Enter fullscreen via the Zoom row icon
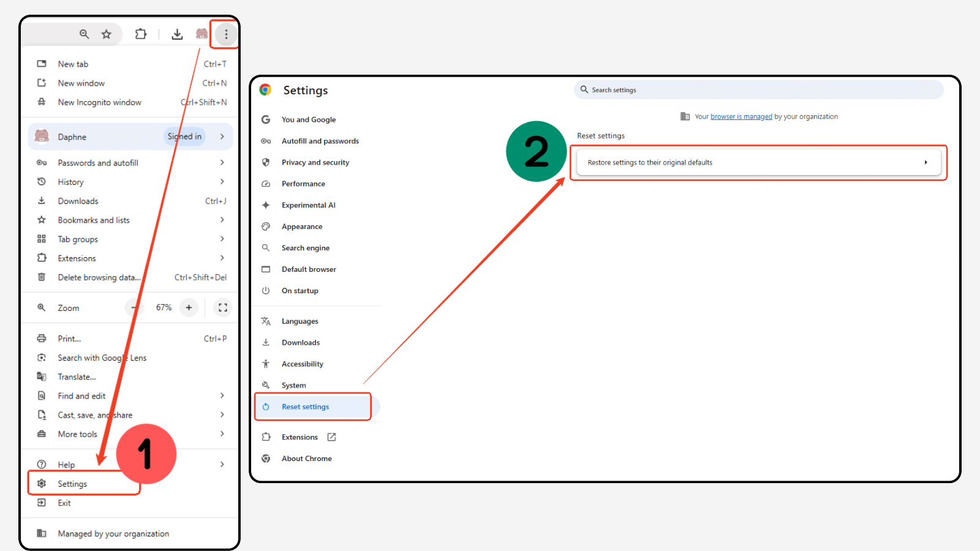Screen dimensions: 980x551 click(222, 307)
